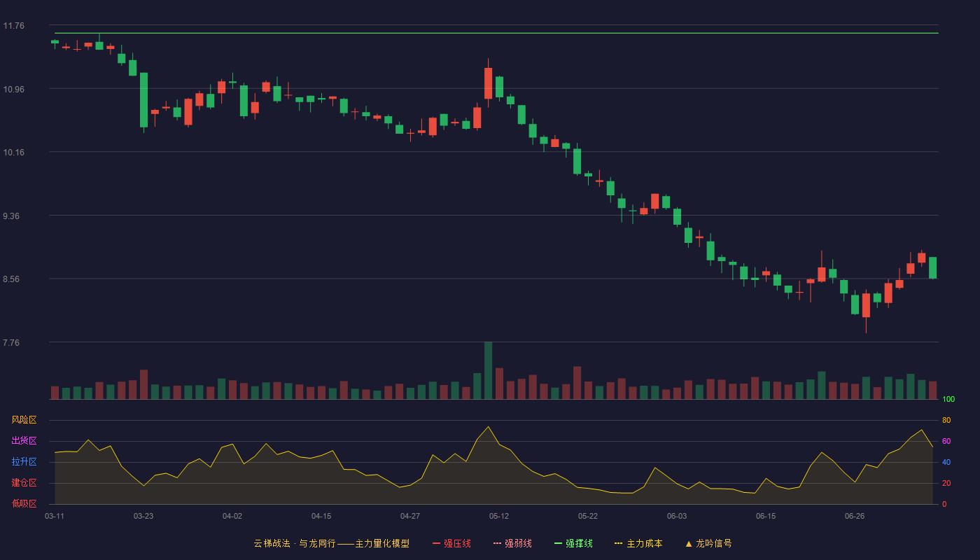Viewport: 980px width, 560px height.
Task: Click the 04-02 date label
Action: pyautogui.click(x=232, y=516)
